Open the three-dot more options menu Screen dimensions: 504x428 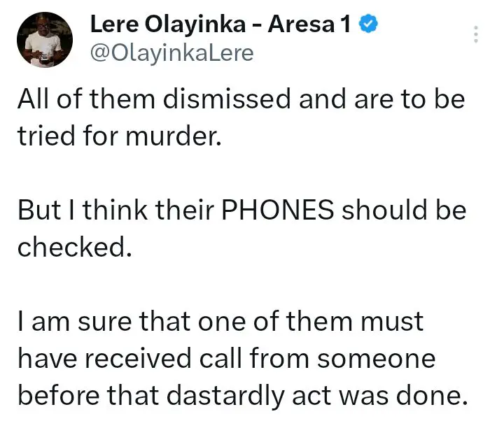[476, 34]
